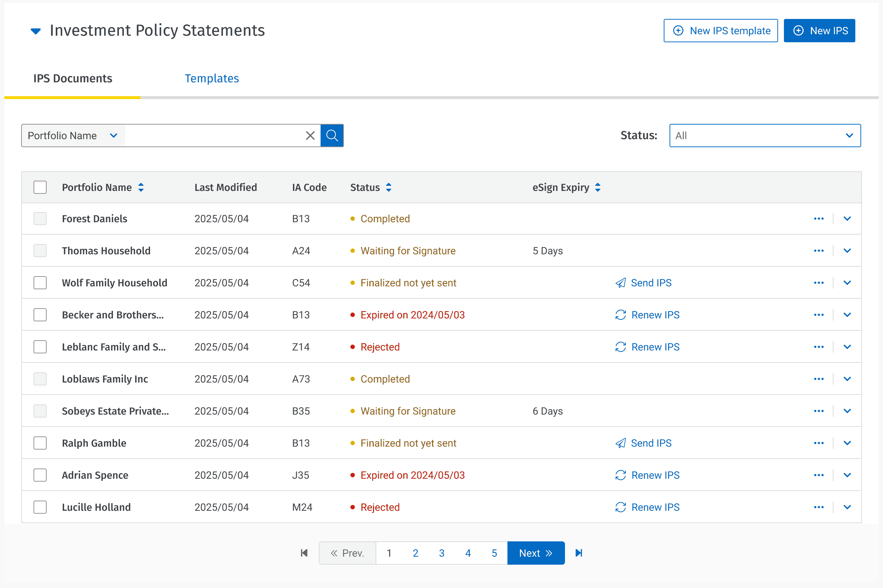Tick the checkbox for Ralph Gamble

coord(40,443)
